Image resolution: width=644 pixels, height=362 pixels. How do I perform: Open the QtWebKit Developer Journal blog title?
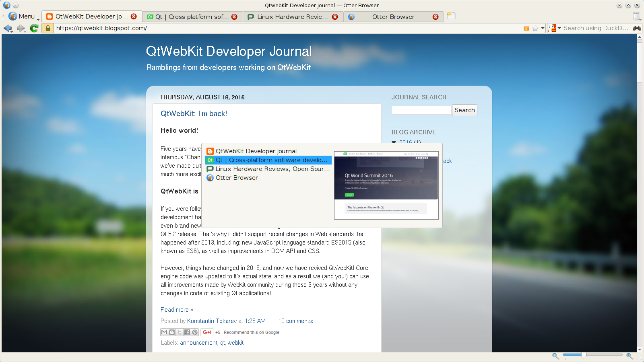[229, 51]
